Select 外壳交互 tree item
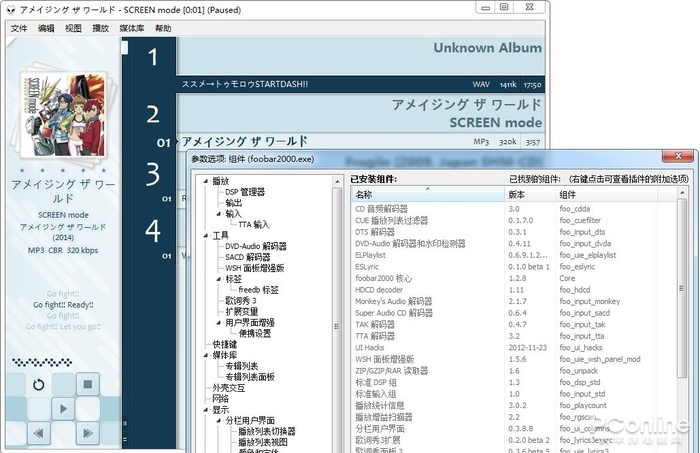 tap(229, 388)
